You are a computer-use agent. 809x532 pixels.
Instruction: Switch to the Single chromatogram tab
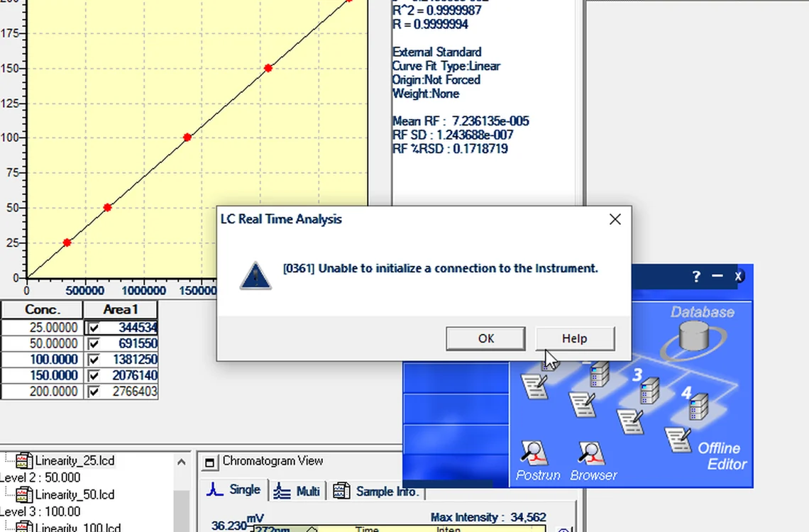click(235, 489)
